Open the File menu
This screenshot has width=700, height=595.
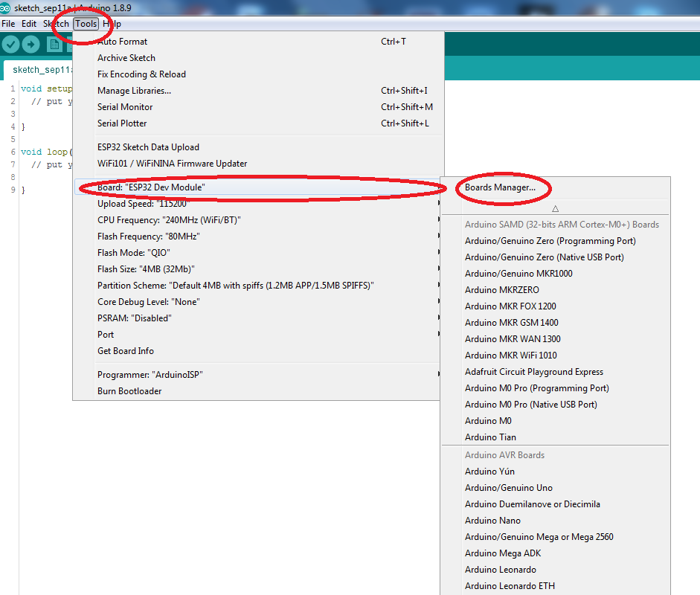7,23
